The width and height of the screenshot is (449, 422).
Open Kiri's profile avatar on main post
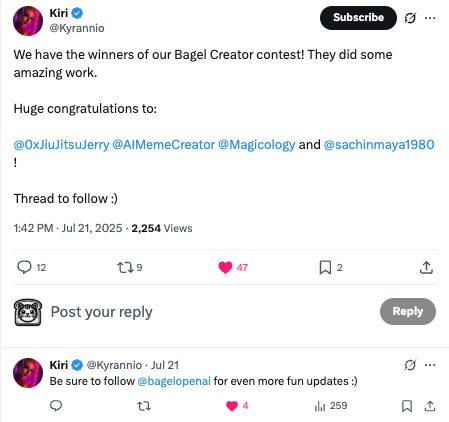pos(28,21)
